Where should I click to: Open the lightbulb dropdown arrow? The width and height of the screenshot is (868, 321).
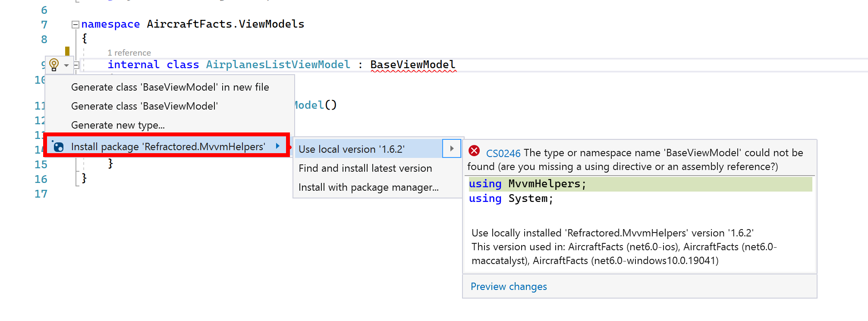66,66
